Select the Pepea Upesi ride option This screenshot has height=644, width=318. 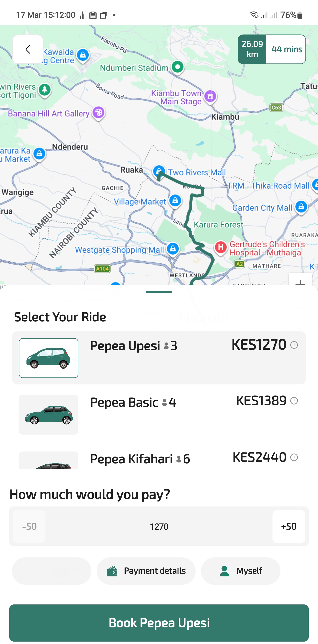(159, 358)
